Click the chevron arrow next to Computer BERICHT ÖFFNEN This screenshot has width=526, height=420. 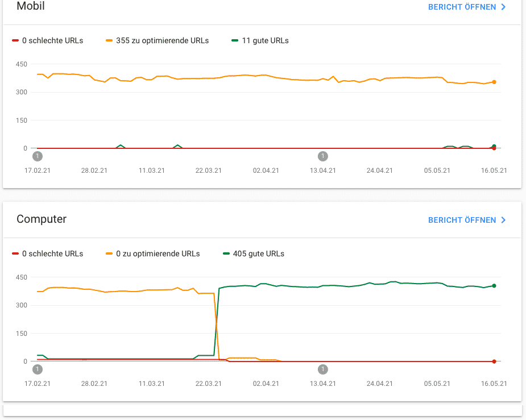[x=503, y=220]
